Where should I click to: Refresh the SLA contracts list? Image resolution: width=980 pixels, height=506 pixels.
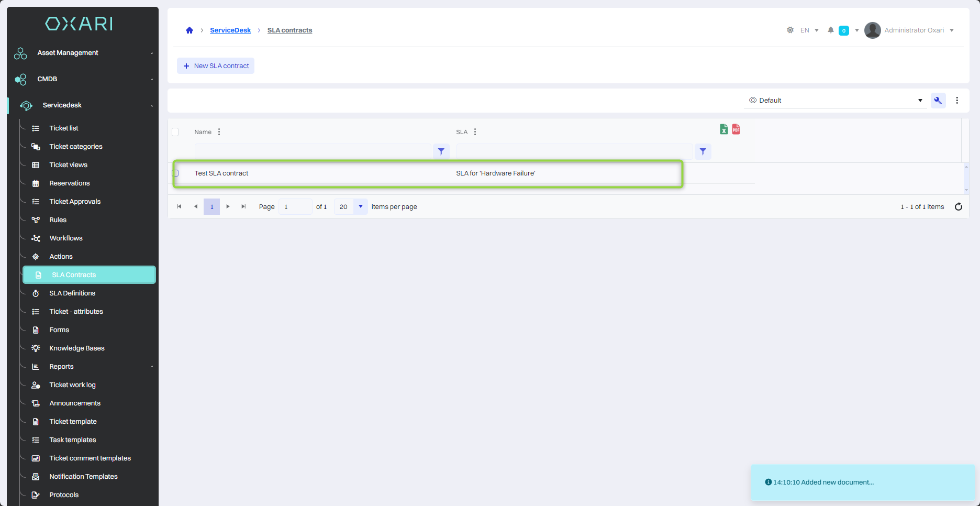pos(959,207)
